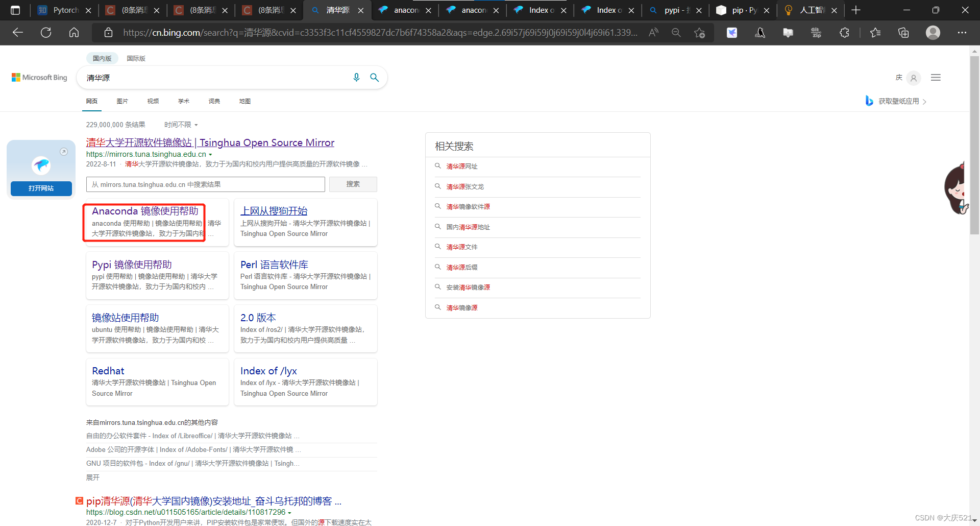Expand 展开 to show more results
Screen dimensions: 980x526
[x=92, y=477]
